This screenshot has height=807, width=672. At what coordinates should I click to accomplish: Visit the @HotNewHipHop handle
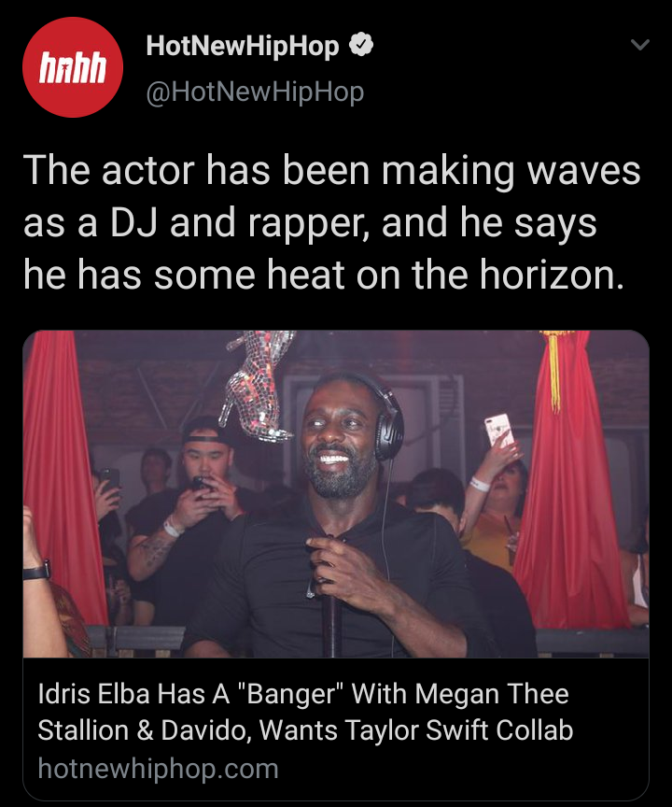click(255, 92)
